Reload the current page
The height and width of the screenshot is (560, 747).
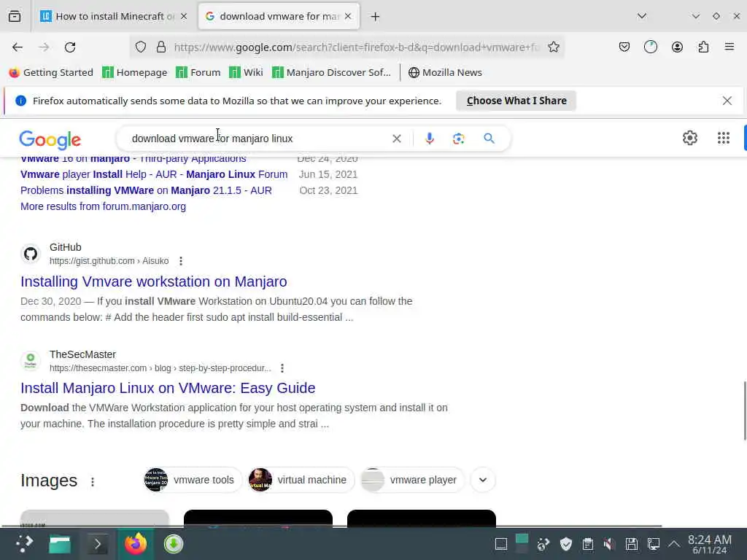click(x=70, y=47)
